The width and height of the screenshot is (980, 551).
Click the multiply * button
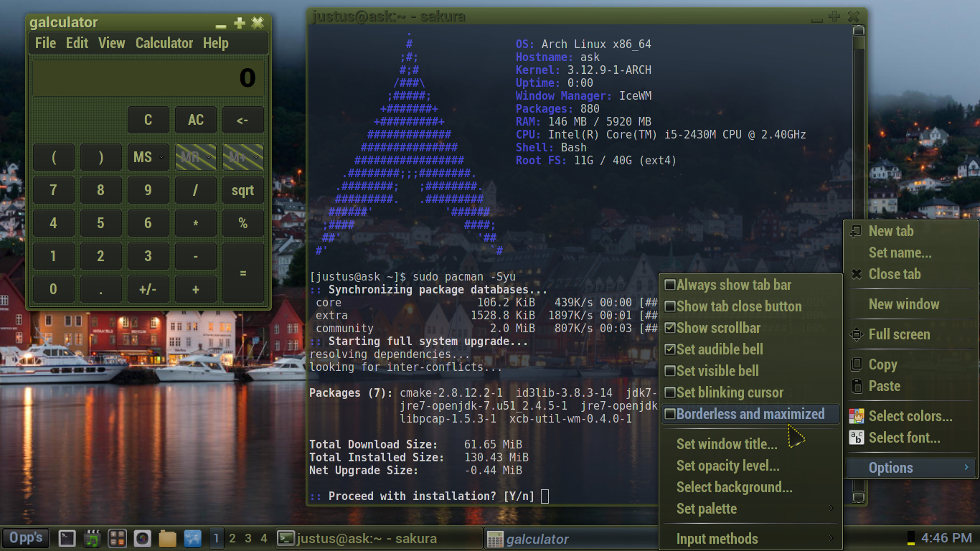(196, 223)
